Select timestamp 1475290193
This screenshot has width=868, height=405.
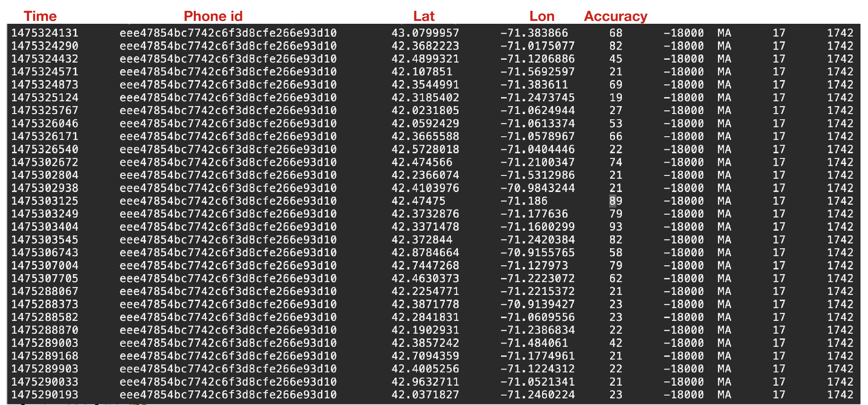point(45,395)
